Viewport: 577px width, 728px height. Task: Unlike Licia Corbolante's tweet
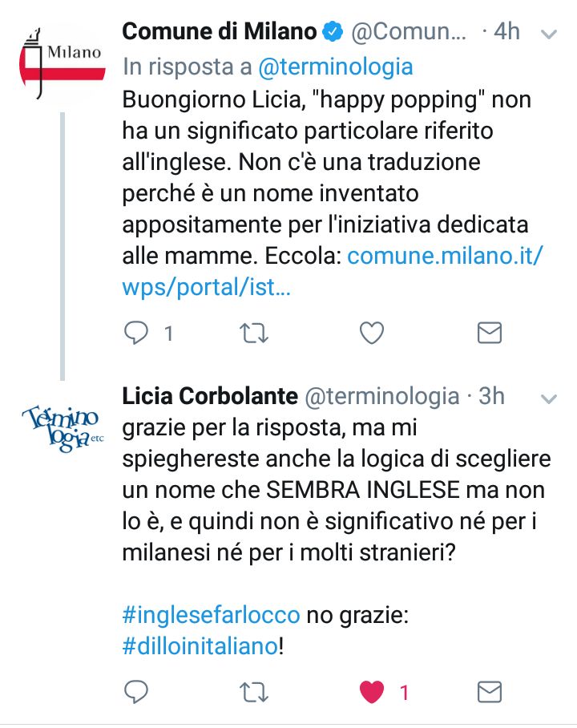372,691
